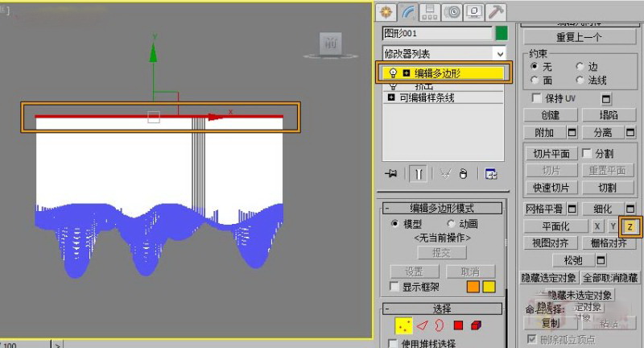The height and width of the screenshot is (348, 644).
Task: Select the 边 constraint radio button
Action: [x=580, y=67]
